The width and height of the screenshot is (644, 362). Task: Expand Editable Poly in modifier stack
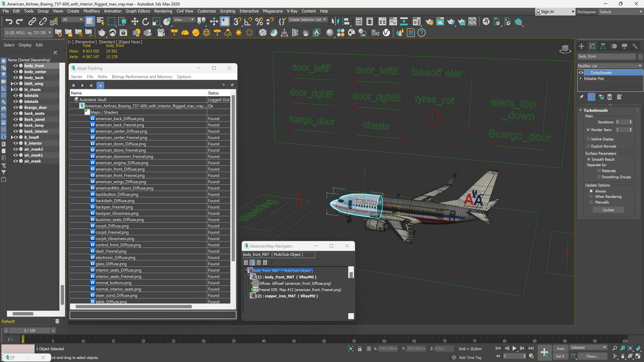click(581, 78)
